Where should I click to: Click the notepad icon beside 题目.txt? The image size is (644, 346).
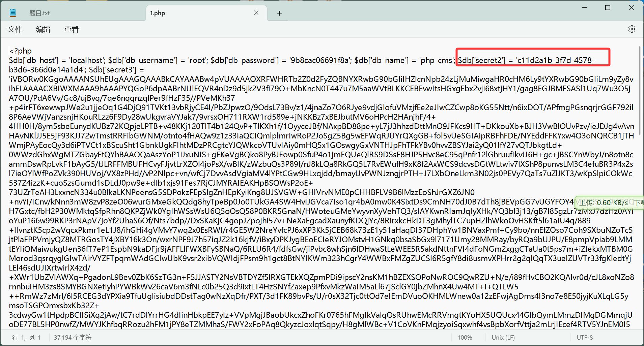pyautogui.click(x=13, y=13)
